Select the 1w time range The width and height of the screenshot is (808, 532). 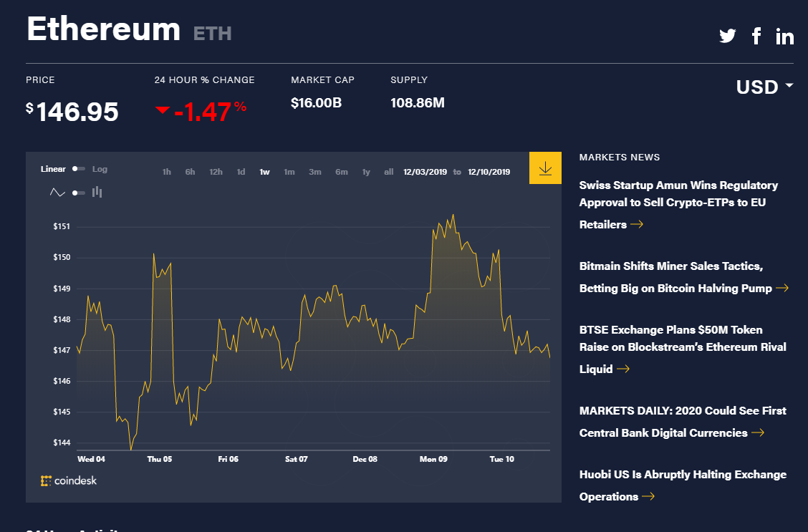tap(264, 172)
